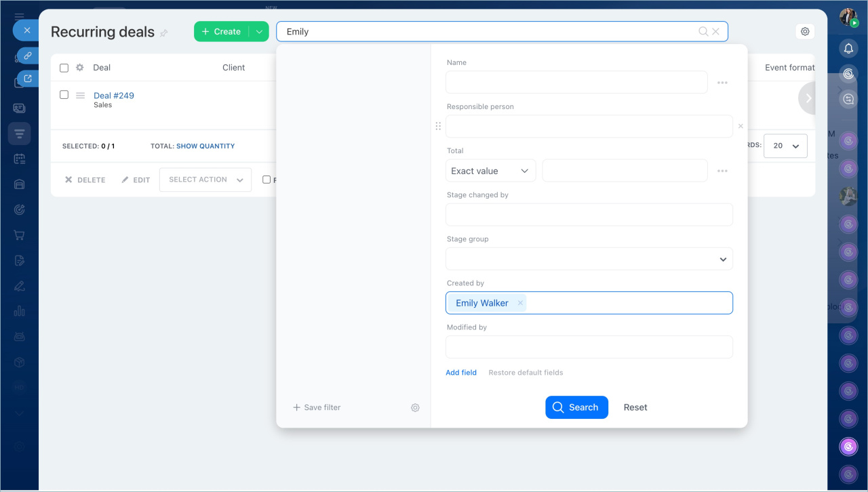Click the magnifier icon in search bar
Screen dimensions: 868x492
coord(703,32)
